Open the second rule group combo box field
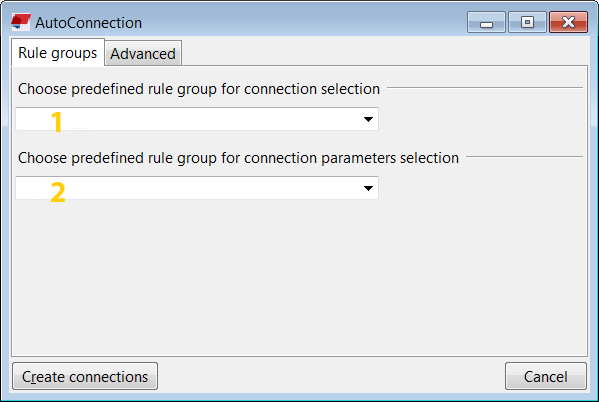Viewport: 599px width, 402px height. pos(197,188)
